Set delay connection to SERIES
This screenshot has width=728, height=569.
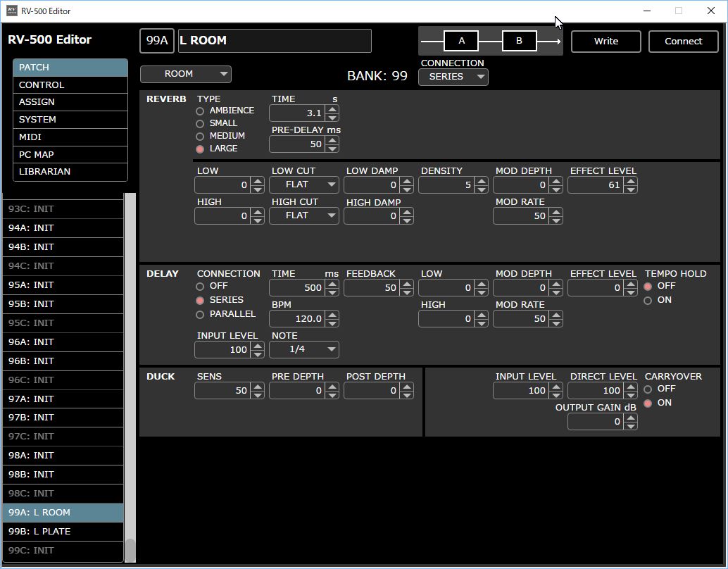click(200, 301)
